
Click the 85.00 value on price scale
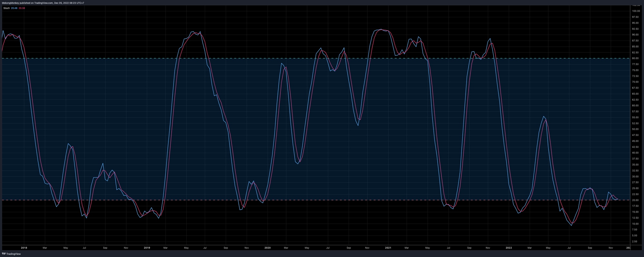tap(635, 46)
